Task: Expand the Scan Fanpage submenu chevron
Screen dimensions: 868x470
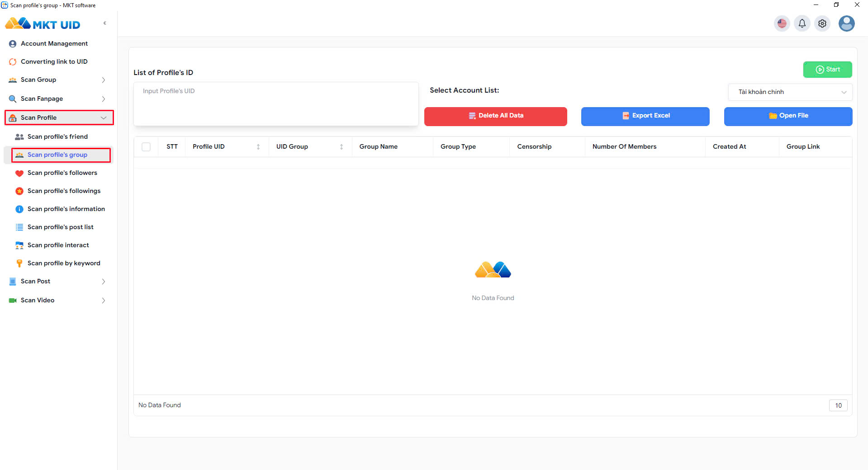Action: [x=104, y=99]
